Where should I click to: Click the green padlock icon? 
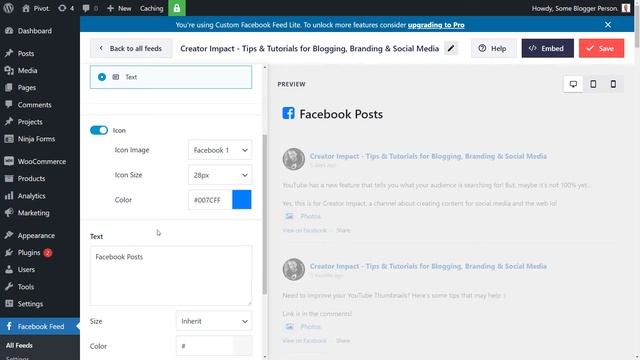click(x=177, y=8)
